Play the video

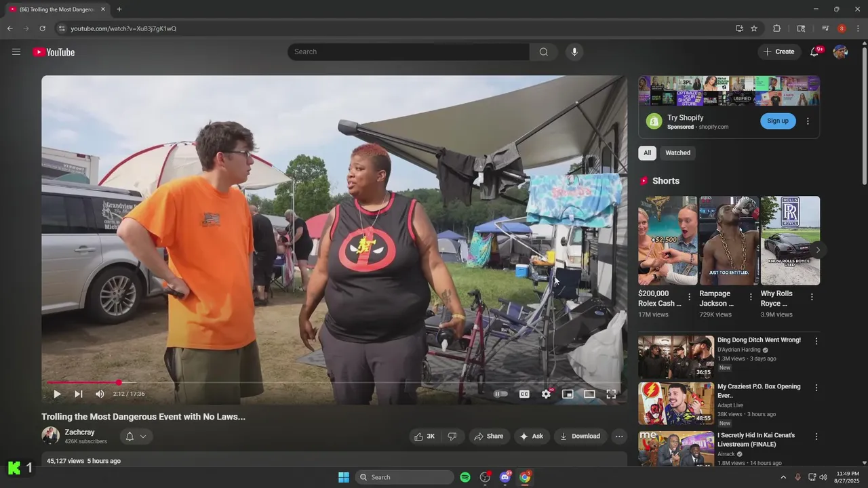(x=57, y=394)
